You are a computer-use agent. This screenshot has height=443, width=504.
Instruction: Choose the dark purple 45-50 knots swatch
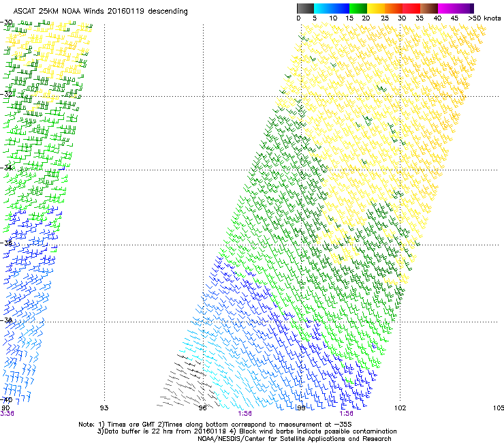[464, 8]
